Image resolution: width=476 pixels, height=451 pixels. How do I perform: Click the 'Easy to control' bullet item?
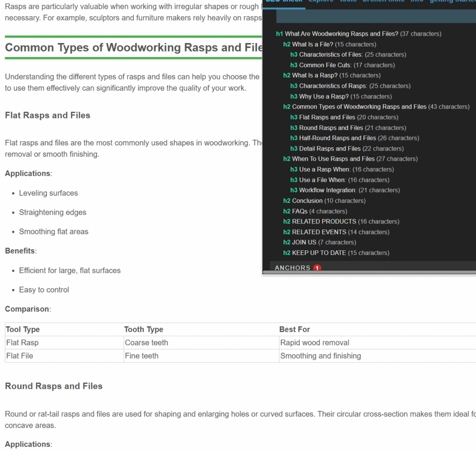click(44, 290)
